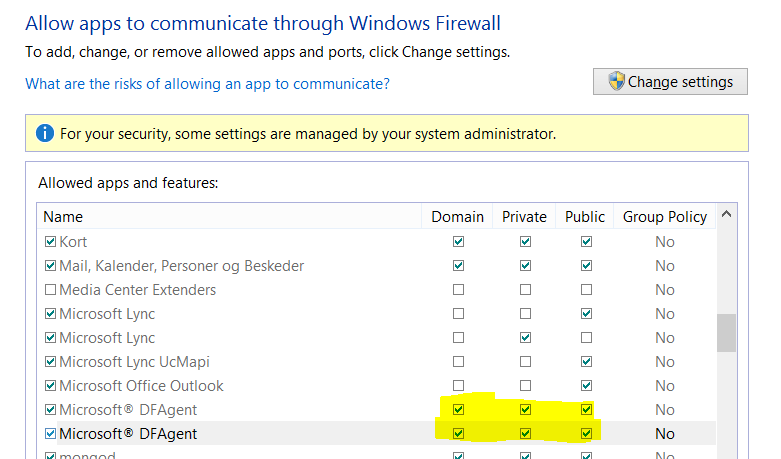Select the Microsoft Office Outlook entry
Screen dimensions: 781x459
(141, 386)
